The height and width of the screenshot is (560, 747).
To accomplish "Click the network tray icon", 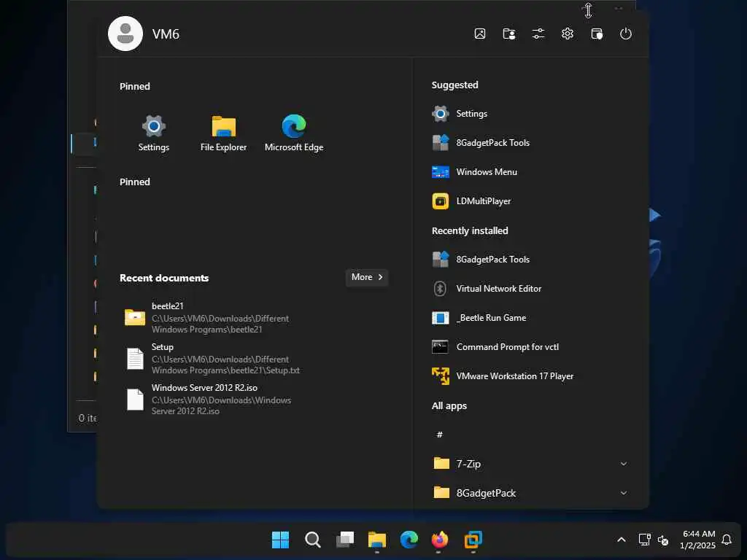I will 645,540.
